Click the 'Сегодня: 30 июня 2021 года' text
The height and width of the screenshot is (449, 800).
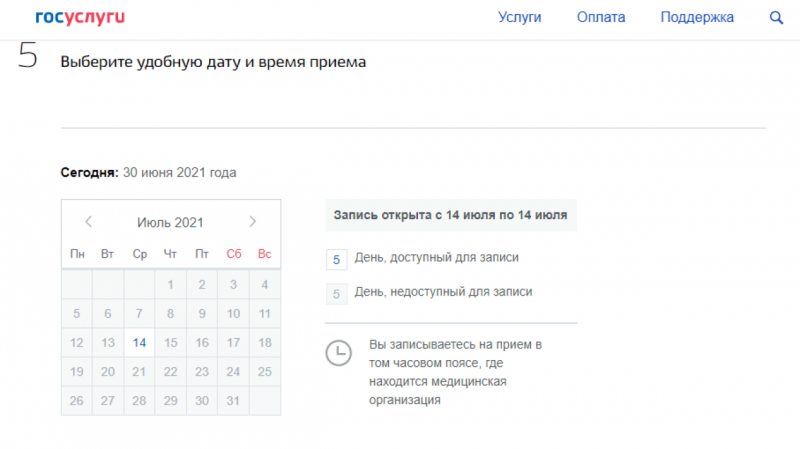point(148,173)
